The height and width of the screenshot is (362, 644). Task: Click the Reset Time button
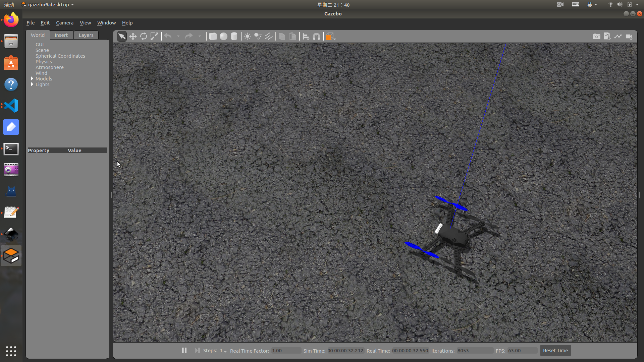click(555, 351)
